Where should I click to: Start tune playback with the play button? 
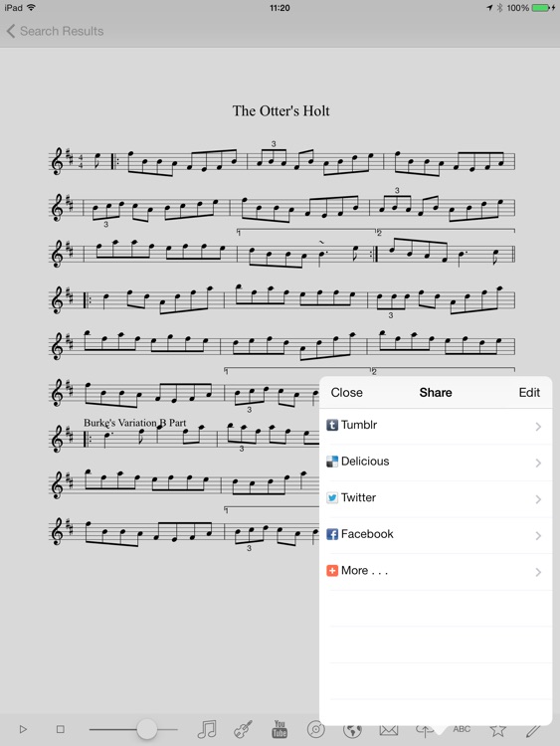23,729
